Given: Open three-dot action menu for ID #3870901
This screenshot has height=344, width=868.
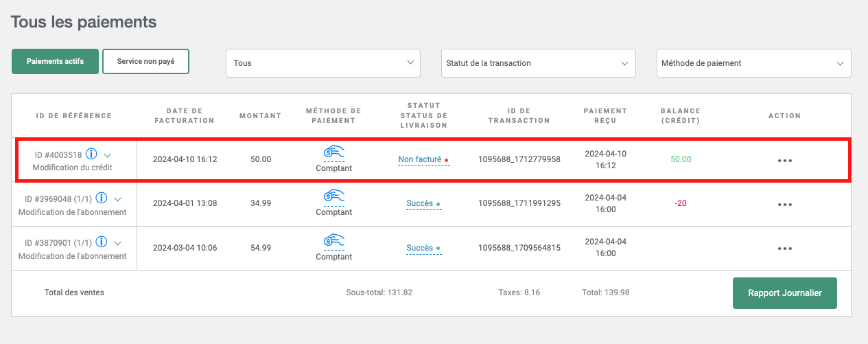Looking at the screenshot, I should point(784,249).
